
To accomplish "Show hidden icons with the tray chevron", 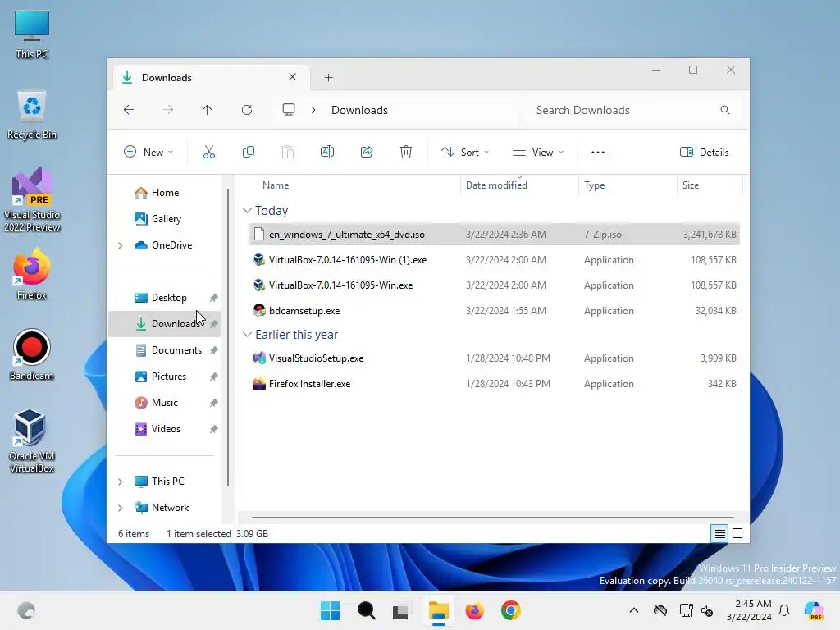I will click(x=634, y=610).
